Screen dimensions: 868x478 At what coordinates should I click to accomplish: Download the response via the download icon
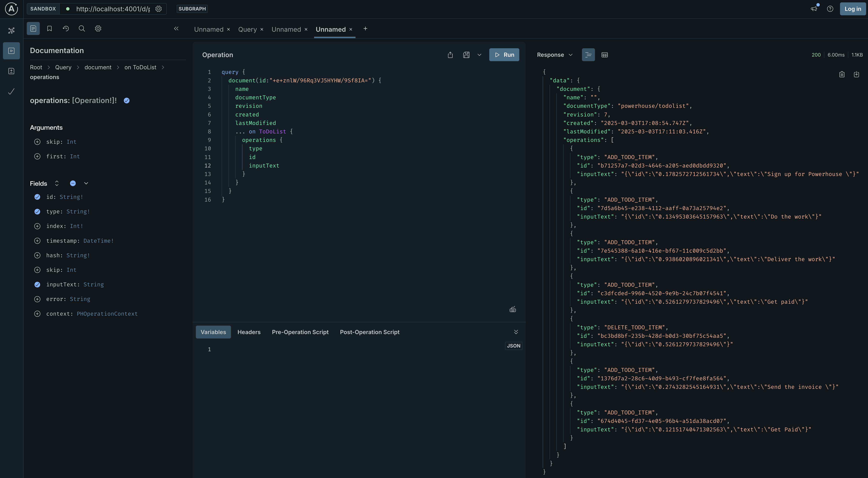(857, 74)
